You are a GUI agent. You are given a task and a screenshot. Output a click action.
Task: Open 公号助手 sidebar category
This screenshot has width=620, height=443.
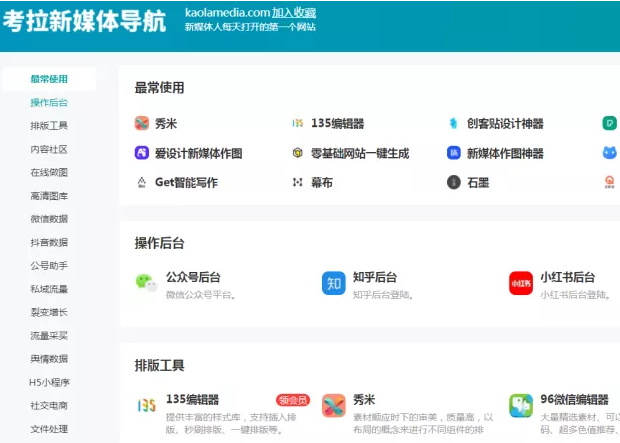click(x=49, y=265)
